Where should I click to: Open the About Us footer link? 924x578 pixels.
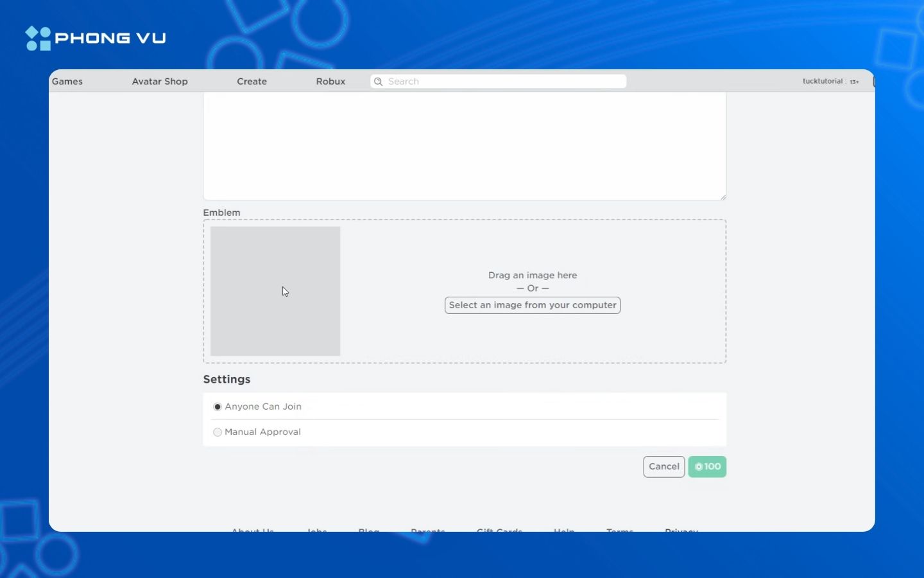253,530
